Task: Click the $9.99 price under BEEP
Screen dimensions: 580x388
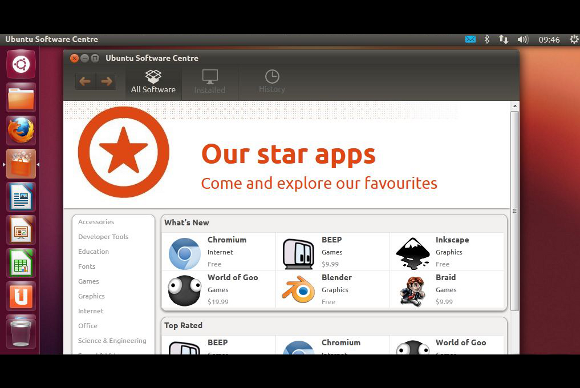Action: [330, 264]
